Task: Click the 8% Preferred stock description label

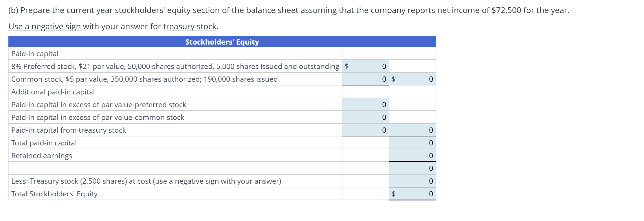Action: click(x=175, y=66)
